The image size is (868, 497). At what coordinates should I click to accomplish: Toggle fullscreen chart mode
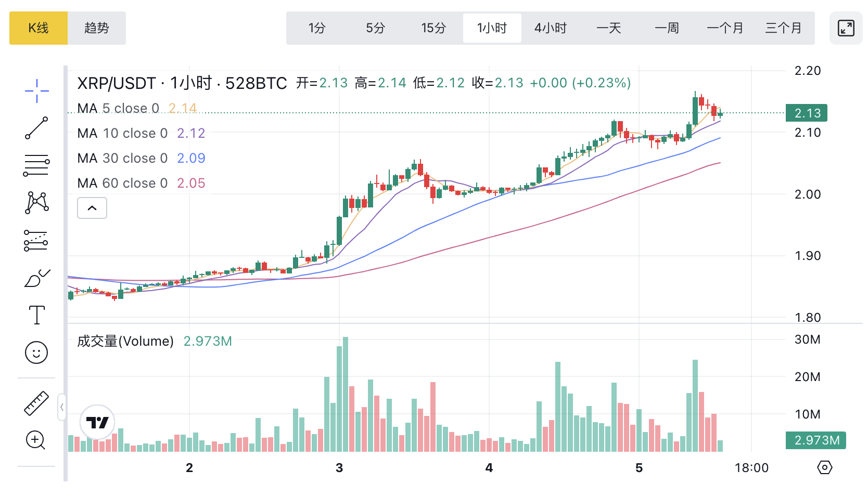click(846, 28)
